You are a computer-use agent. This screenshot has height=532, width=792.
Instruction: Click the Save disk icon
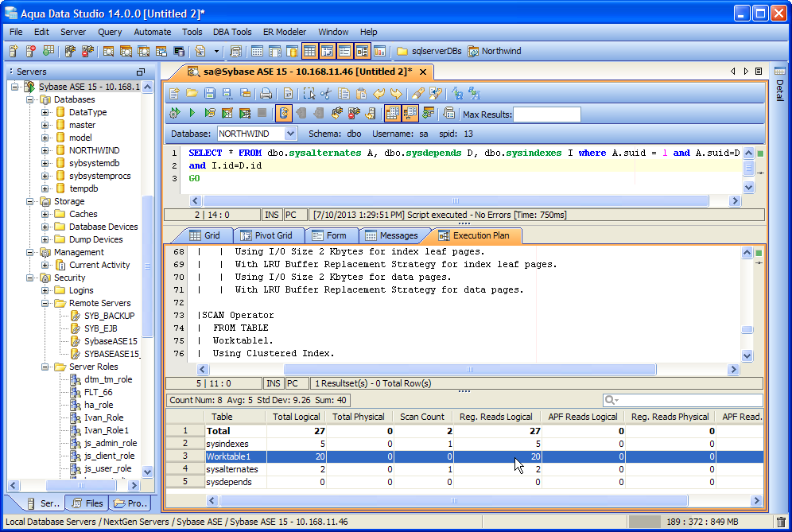point(210,93)
